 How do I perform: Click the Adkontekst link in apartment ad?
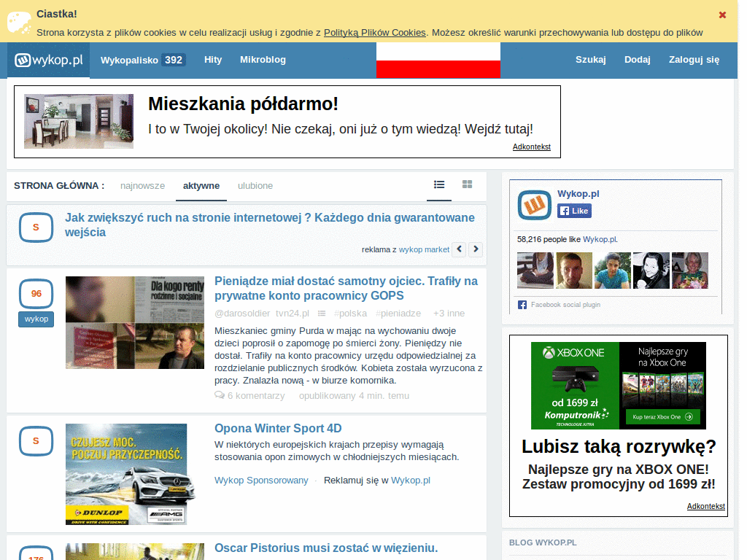531,147
